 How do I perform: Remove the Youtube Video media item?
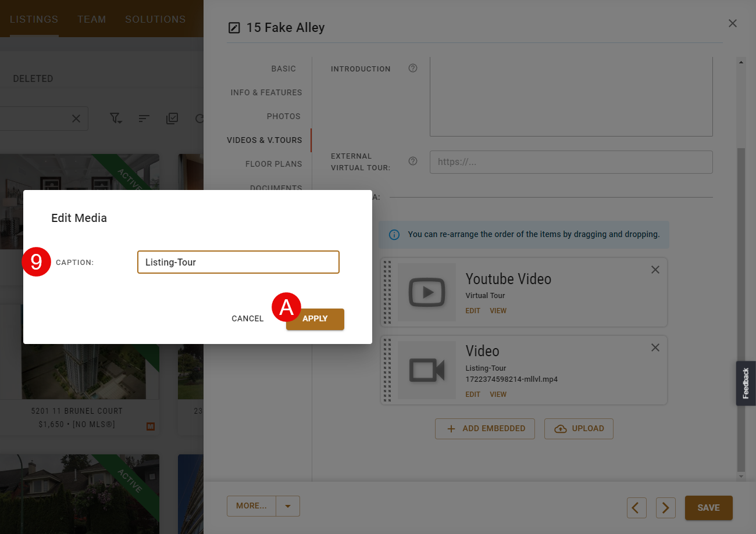pyautogui.click(x=655, y=270)
